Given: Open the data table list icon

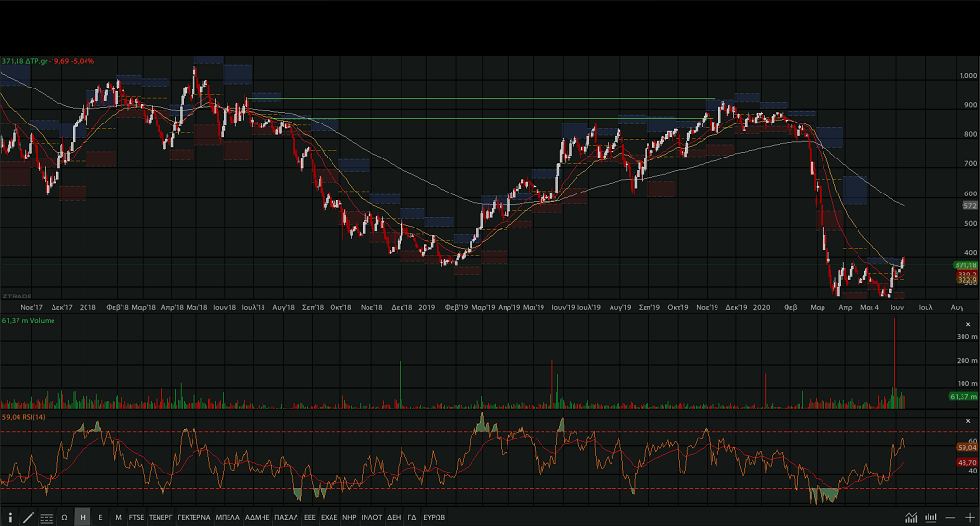Looking at the screenshot, I should pos(46,517).
